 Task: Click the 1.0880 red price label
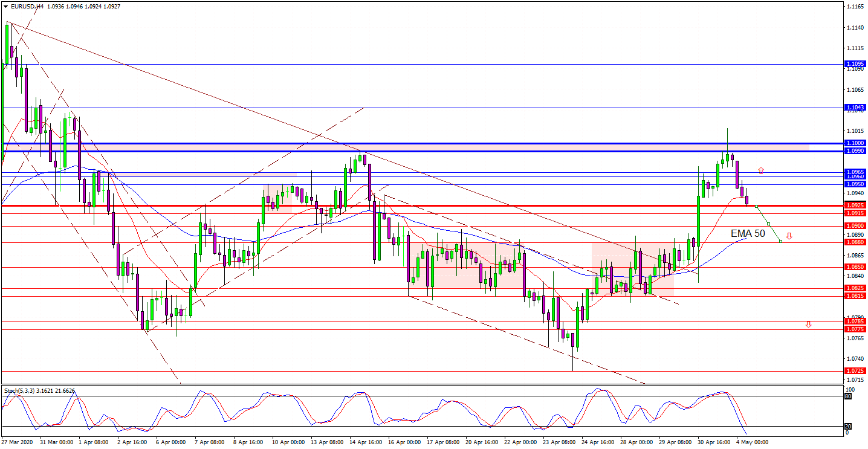tap(855, 242)
